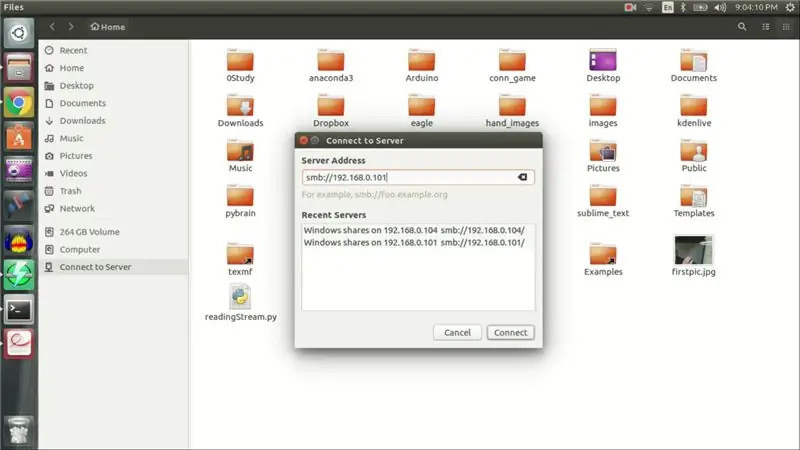Select the anaconda3 folder
This screenshot has height=450, width=800.
tap(331, 66)
